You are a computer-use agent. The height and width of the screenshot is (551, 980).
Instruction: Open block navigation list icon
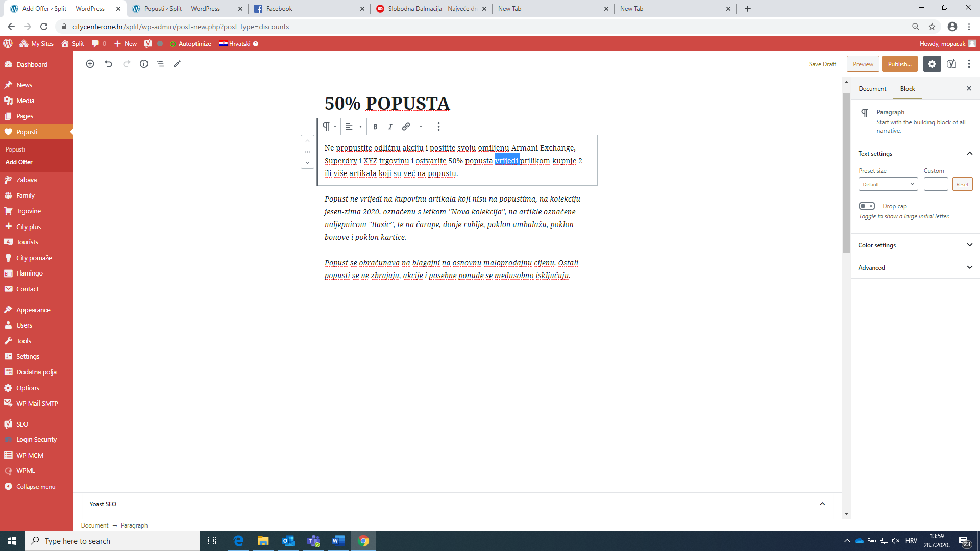161,64
